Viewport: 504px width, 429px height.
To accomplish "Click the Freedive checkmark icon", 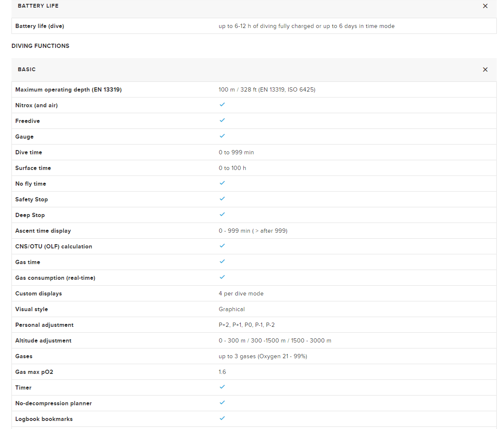I will 222,120.
